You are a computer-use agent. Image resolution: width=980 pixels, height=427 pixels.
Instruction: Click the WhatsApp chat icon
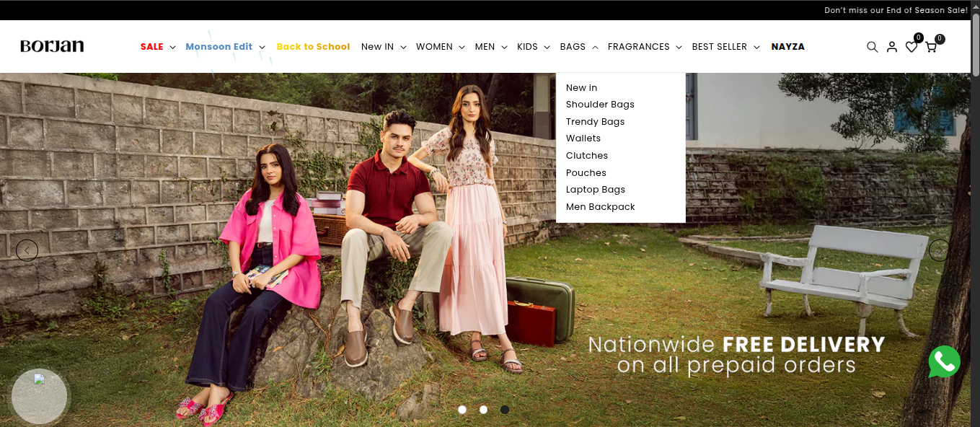point(944,362)
